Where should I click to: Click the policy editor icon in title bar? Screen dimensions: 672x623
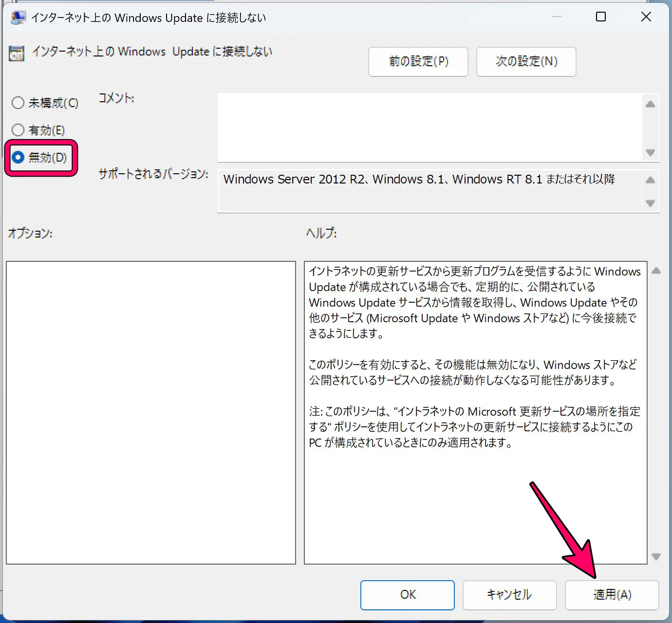tap(18, 18)
